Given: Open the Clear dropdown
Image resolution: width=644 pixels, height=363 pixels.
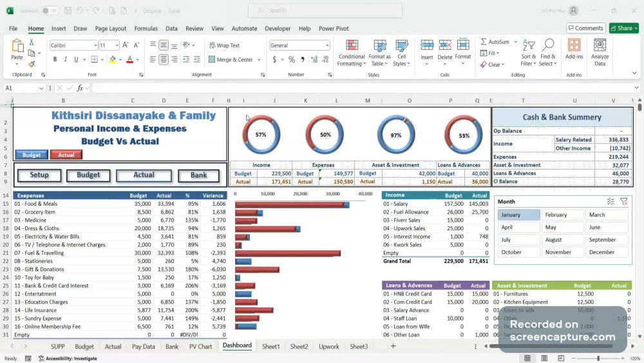Looking at the screenshot, I should click(x=493, y=64).
